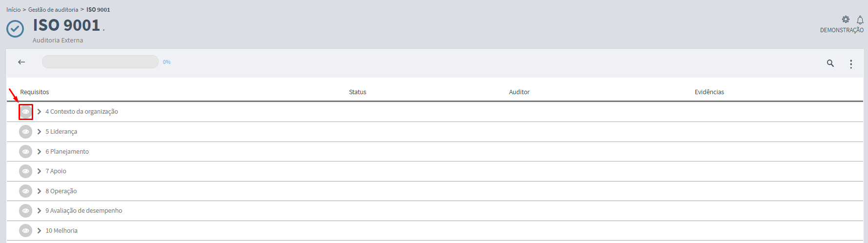Select the 6 Planejamento requirement row
This screenshot has width=868, height=243.
click(x=434, y=152)
